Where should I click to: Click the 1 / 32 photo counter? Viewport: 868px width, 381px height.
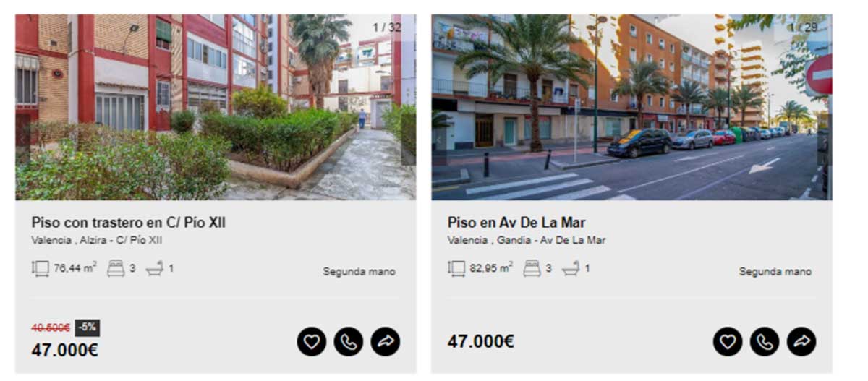pyautogui.click(x=387, y=27)
